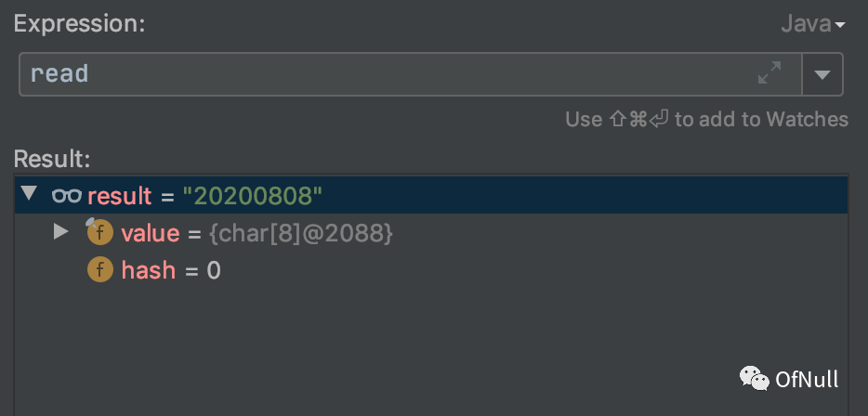Click the glasses watch icon beside result
Image resolution: width=868 pixels, height=416 pixels.
67,196
